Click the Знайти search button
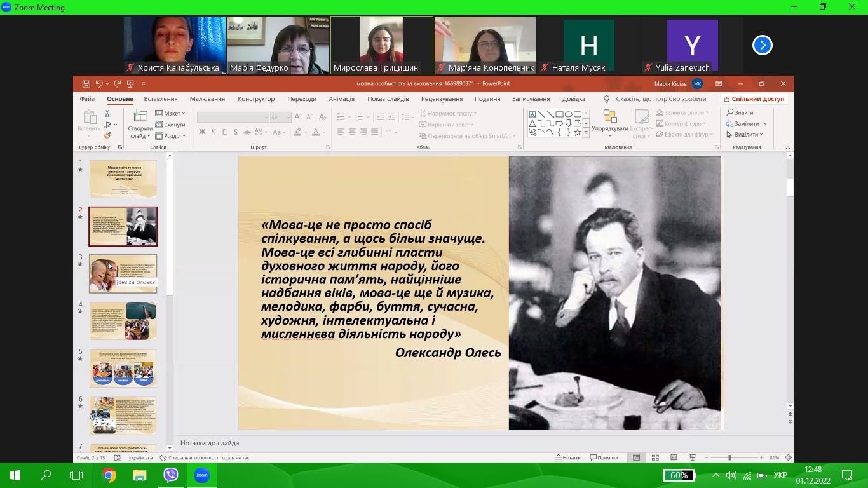 pos(740,112)
